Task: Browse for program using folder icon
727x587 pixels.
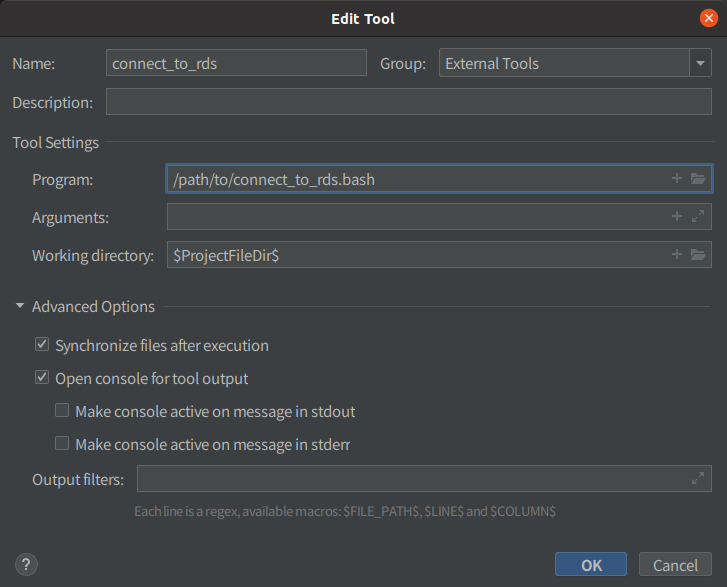Action: click(698, 179)
